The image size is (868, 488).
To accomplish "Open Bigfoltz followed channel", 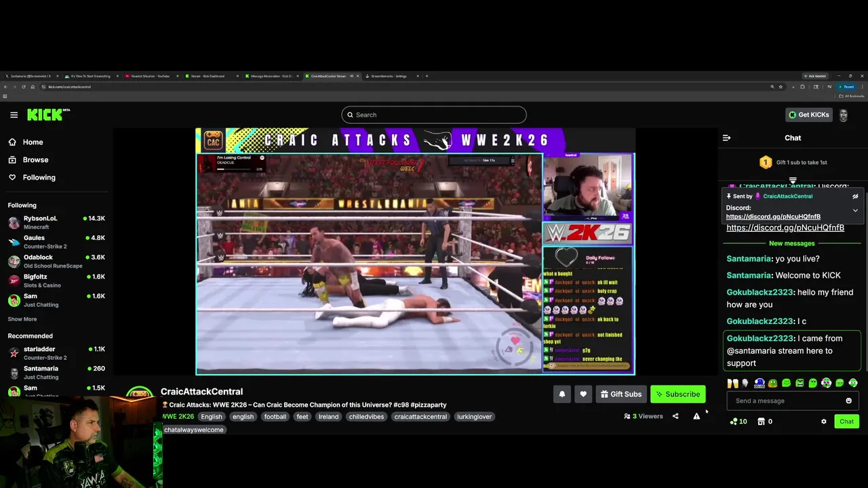I will click(56, 281).
